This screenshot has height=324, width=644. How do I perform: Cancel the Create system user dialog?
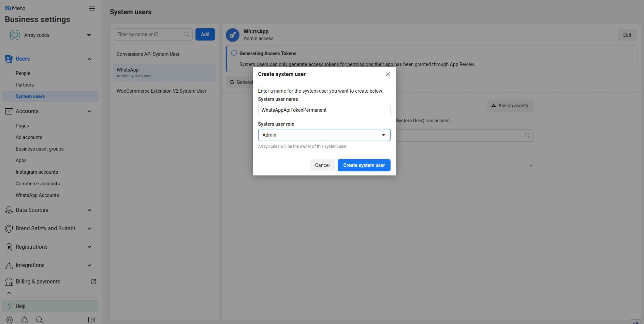point(322,165)
